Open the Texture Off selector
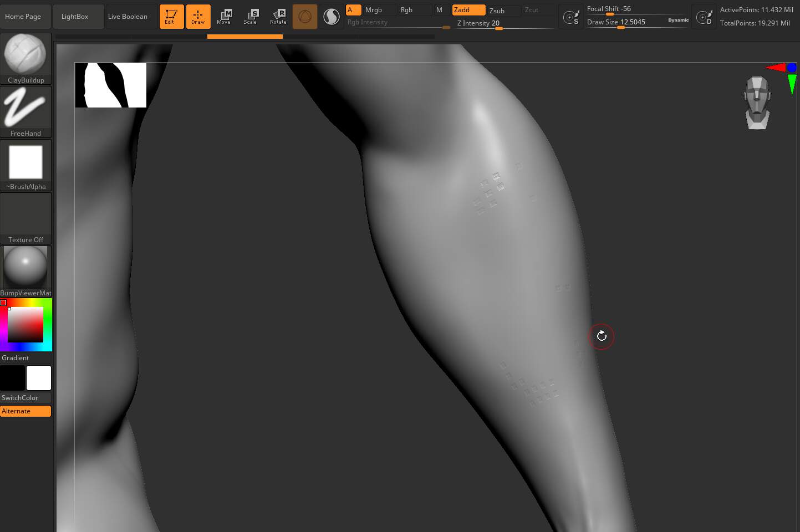Viewport: 800px width, 532px height. 26,214
